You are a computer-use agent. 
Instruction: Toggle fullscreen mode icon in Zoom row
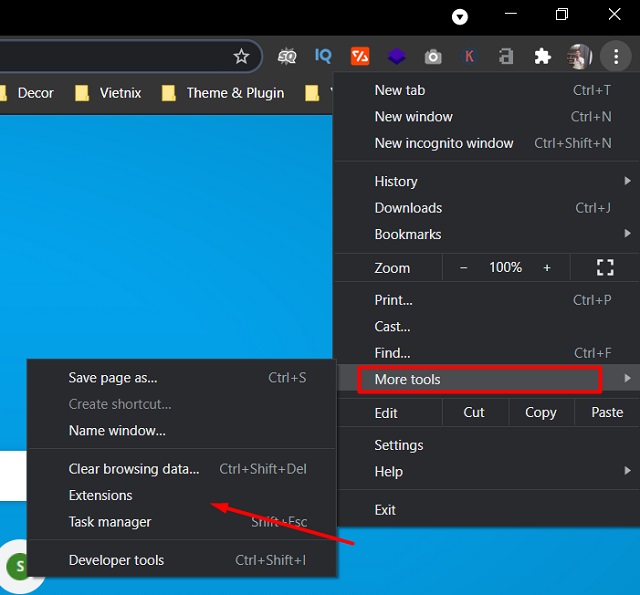click(605, 268)
